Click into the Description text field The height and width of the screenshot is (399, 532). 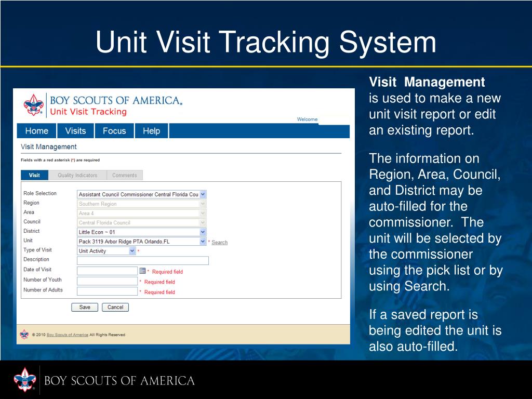click(143, 261)
